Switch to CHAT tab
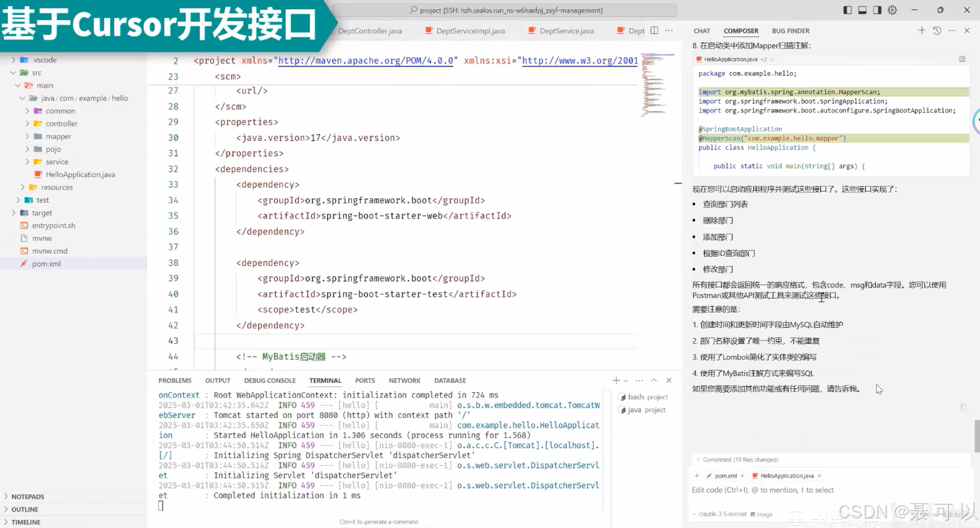Viewport: 980px width, 528px height. pos(702,31)
